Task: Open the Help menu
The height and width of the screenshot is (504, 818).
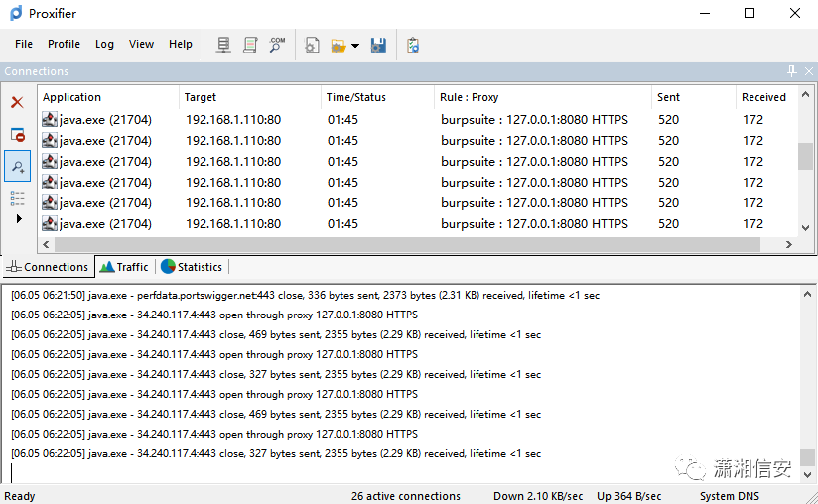Action: coord(181,44)
